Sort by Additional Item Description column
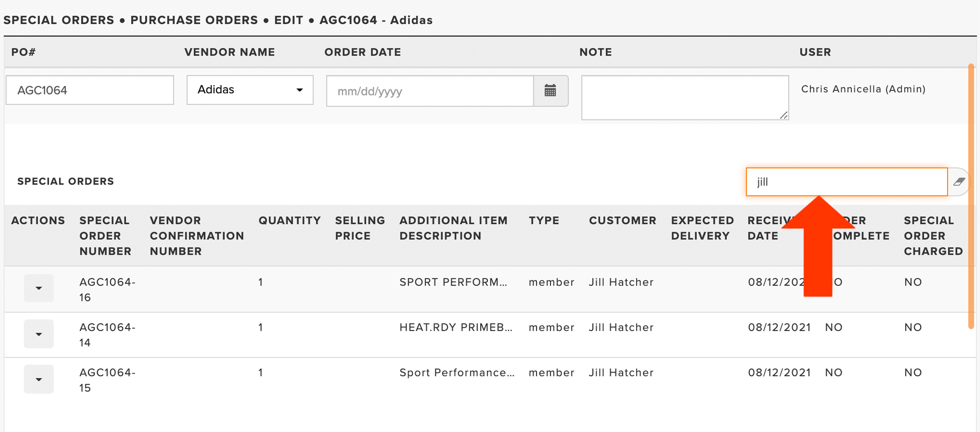This screenshot has height=432, width=980. coord(454,228)
